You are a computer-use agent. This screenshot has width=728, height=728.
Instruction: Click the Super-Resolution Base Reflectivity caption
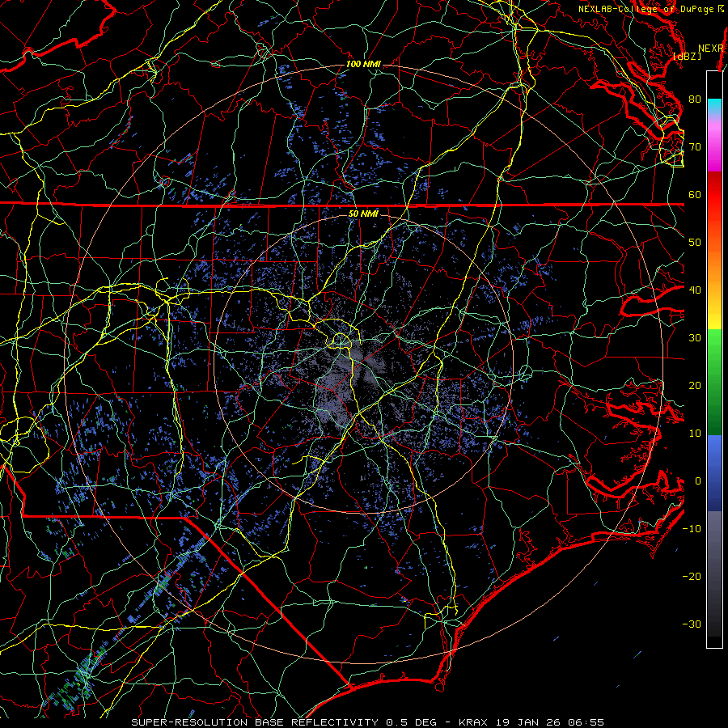[x=367, y=722]
